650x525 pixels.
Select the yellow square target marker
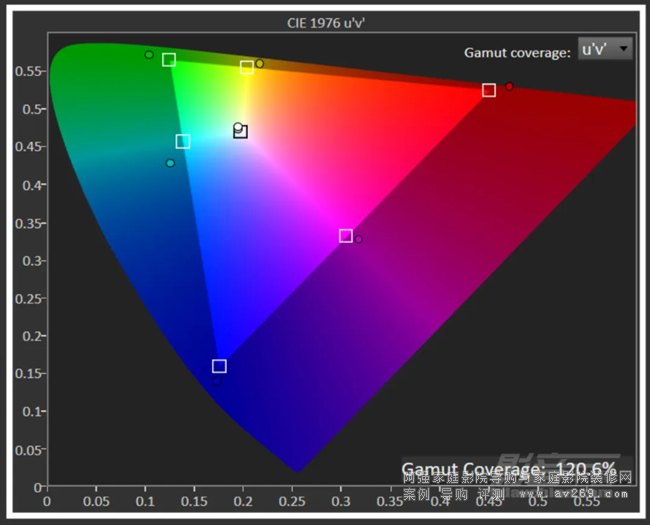point(247,68)
